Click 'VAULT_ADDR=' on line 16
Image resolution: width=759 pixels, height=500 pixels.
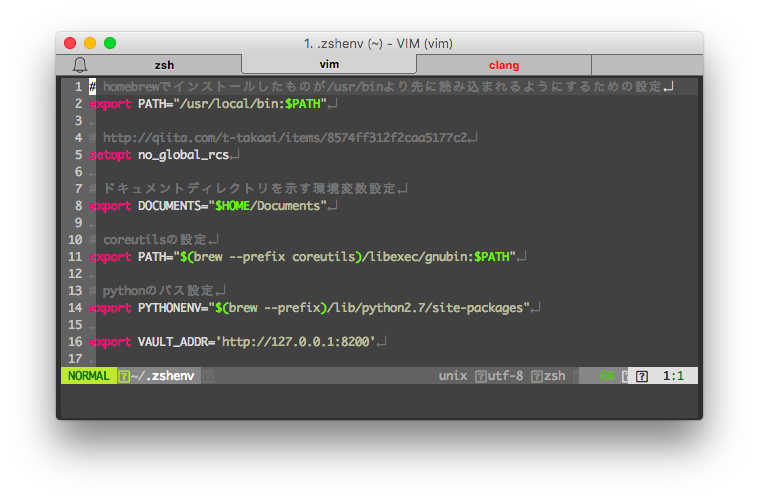click(177, 342)
